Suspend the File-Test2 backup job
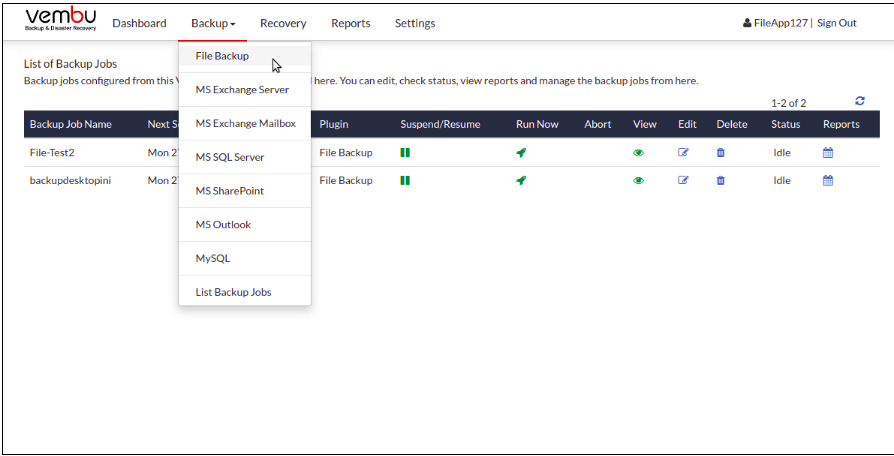894x456 pixels. (405, 153)
